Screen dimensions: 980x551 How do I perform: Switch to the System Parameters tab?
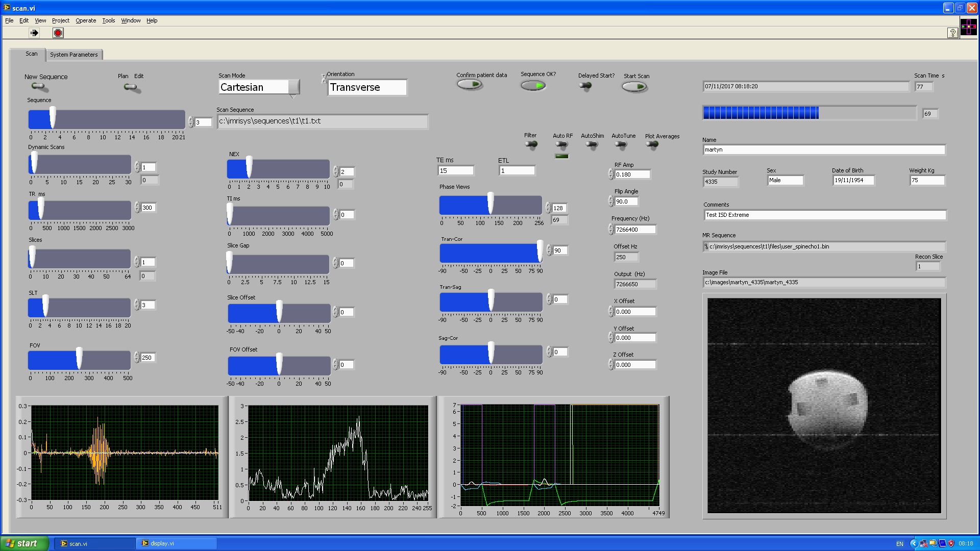point(73,55)
